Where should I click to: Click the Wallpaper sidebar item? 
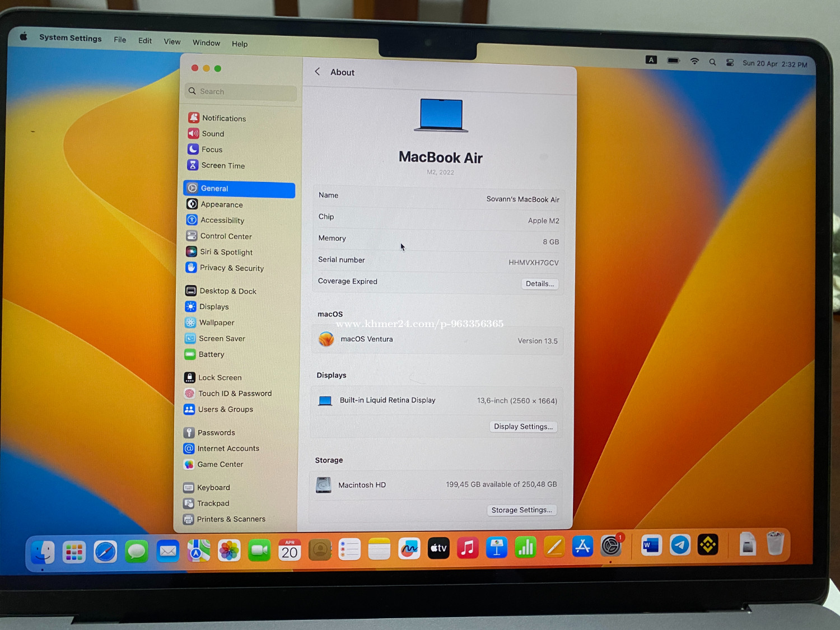[216, 323]
